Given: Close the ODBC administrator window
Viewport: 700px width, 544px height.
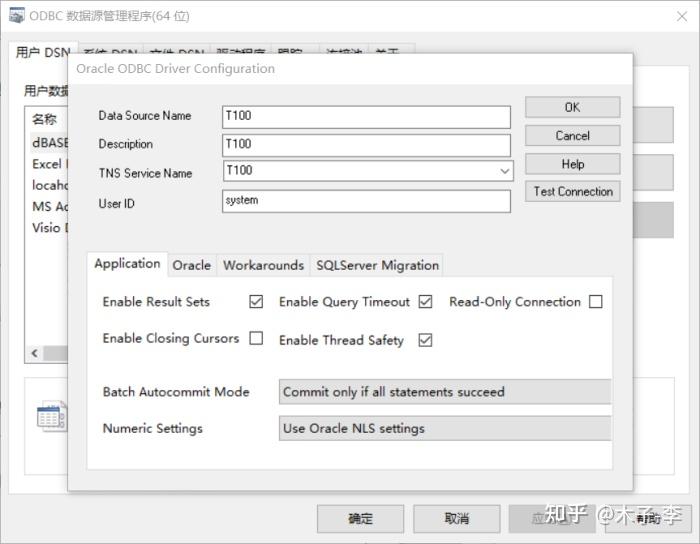Looking at the screenshot, I should tap(681, 17).
